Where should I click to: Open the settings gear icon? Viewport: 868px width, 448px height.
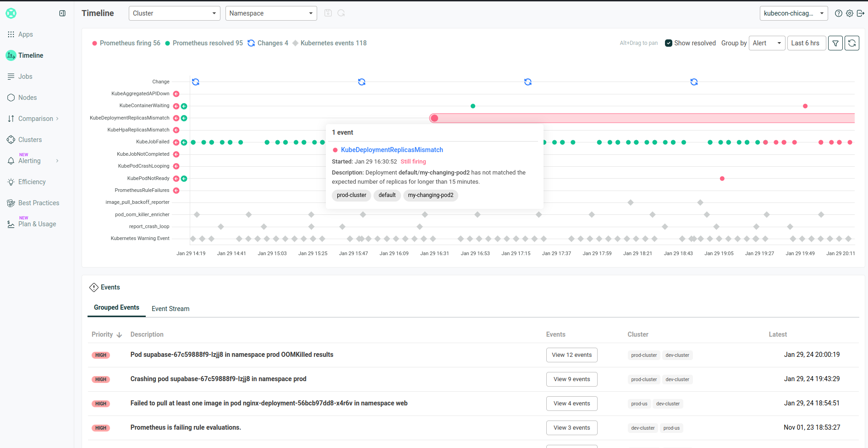click(x=849, y=13)
